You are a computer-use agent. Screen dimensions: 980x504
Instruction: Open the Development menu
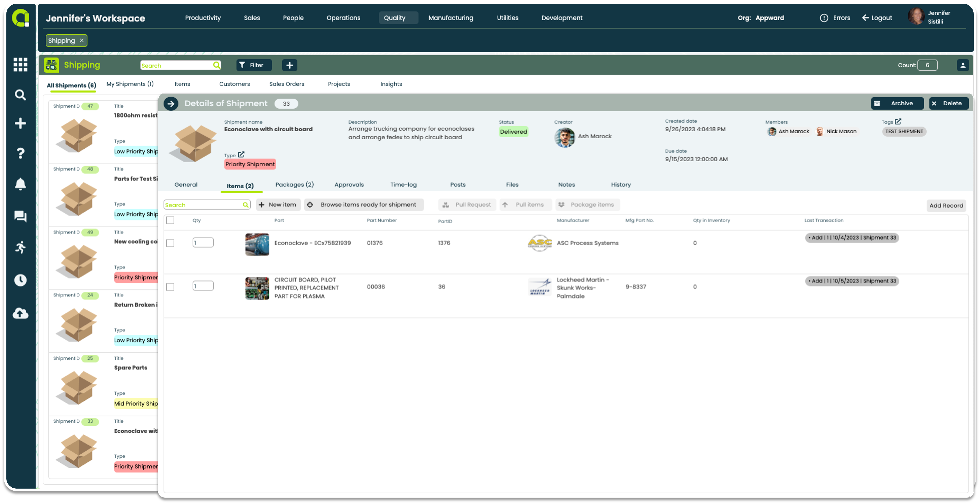pos(562,18)
